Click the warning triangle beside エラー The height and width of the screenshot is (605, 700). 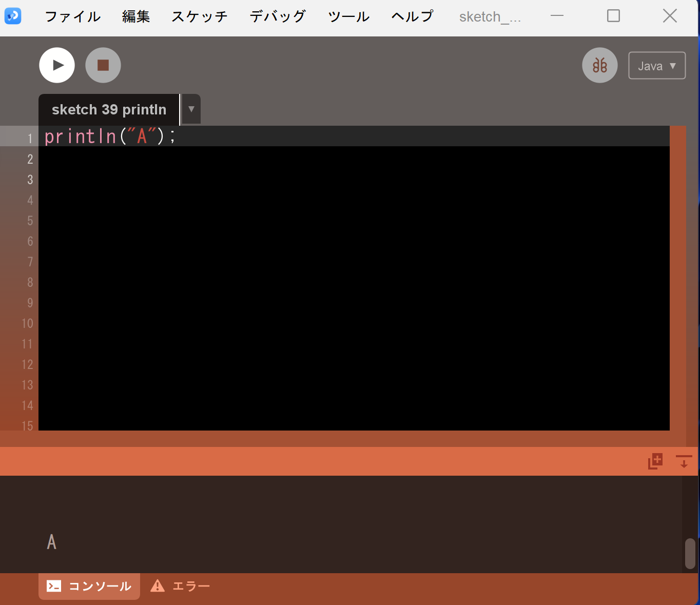[157, 586]
